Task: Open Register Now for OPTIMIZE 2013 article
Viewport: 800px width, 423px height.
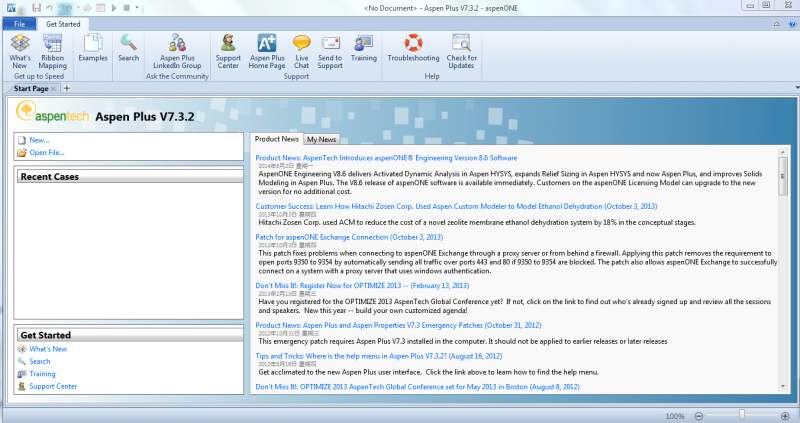Action: [362, 286]
